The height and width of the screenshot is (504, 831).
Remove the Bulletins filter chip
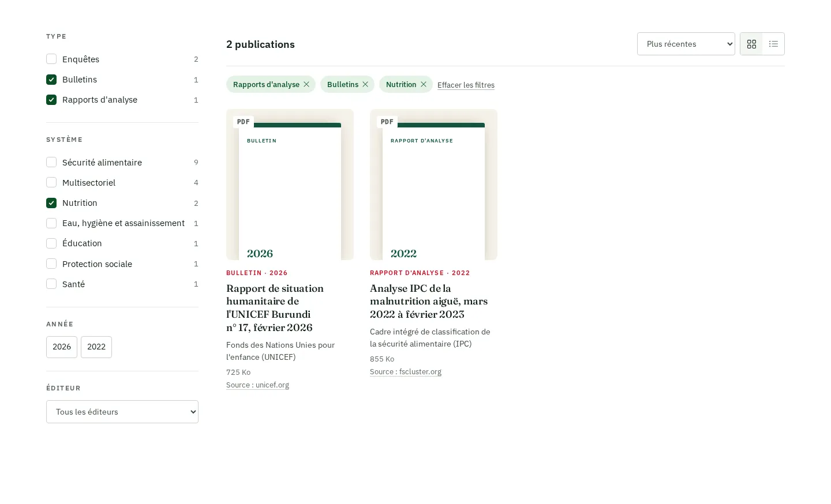click(365, 84)
